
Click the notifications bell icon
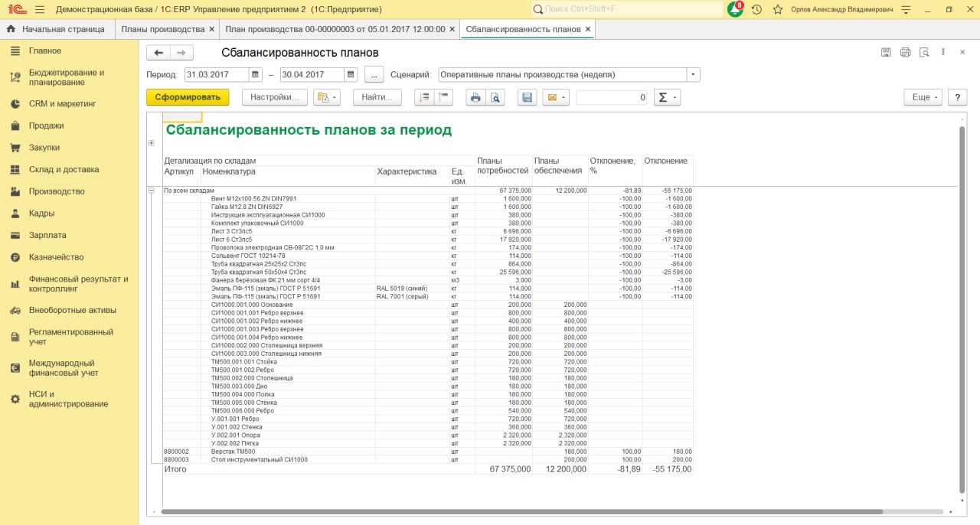[x=735, y=9]
